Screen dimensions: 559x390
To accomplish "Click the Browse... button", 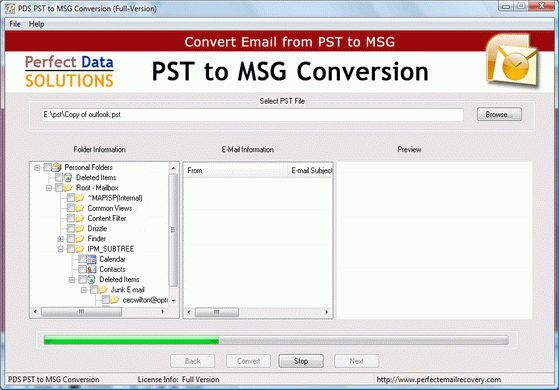I will 499,114.
